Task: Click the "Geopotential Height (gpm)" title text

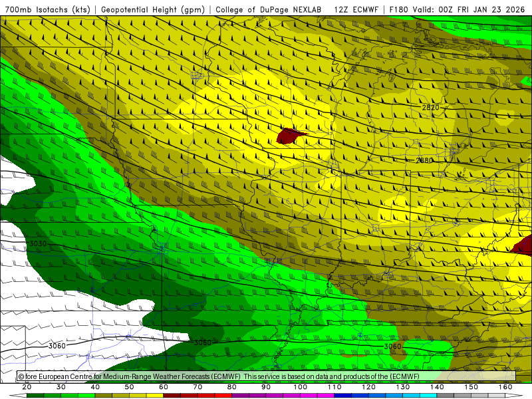Action: [153, 9]
